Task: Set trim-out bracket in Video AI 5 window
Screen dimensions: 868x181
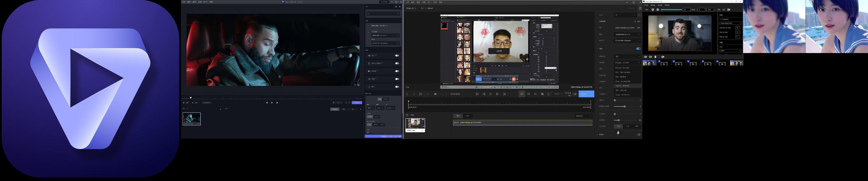Action: pos(414,94)
